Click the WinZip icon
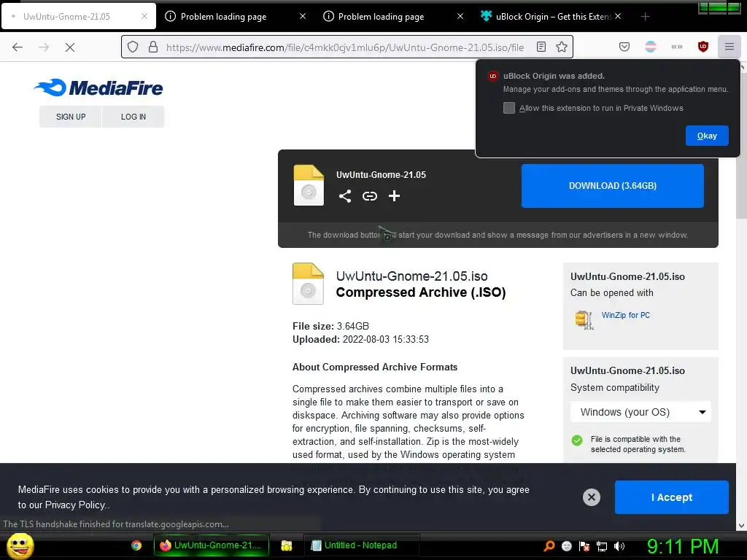 pyautogui.click(x=584, y=319)
